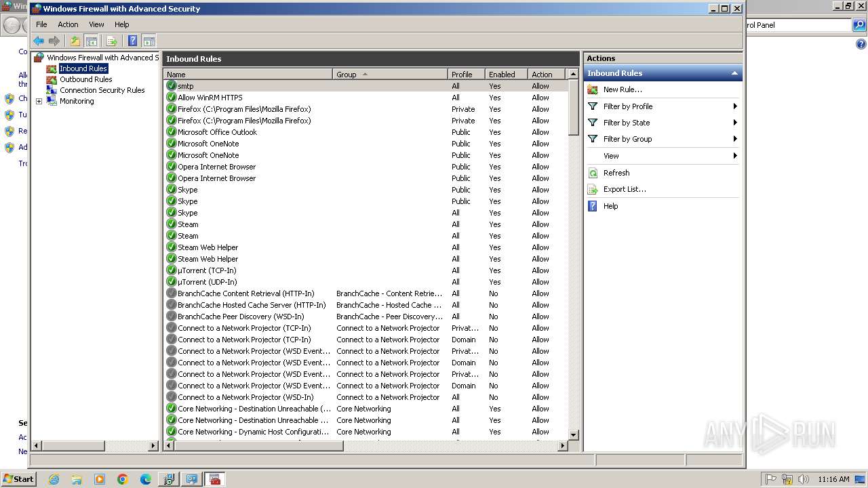This screenshot has width=868, height=488.
Task: Switch to Windows Firewall taskbar button
Action: point(215,479)
